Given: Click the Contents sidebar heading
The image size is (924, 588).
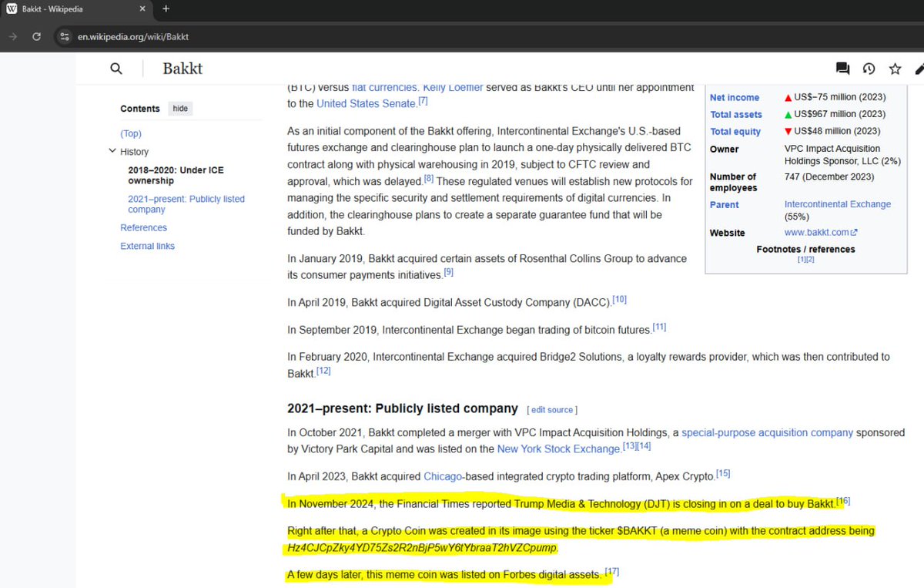Looking at the screenshot, I should [140, 109].
